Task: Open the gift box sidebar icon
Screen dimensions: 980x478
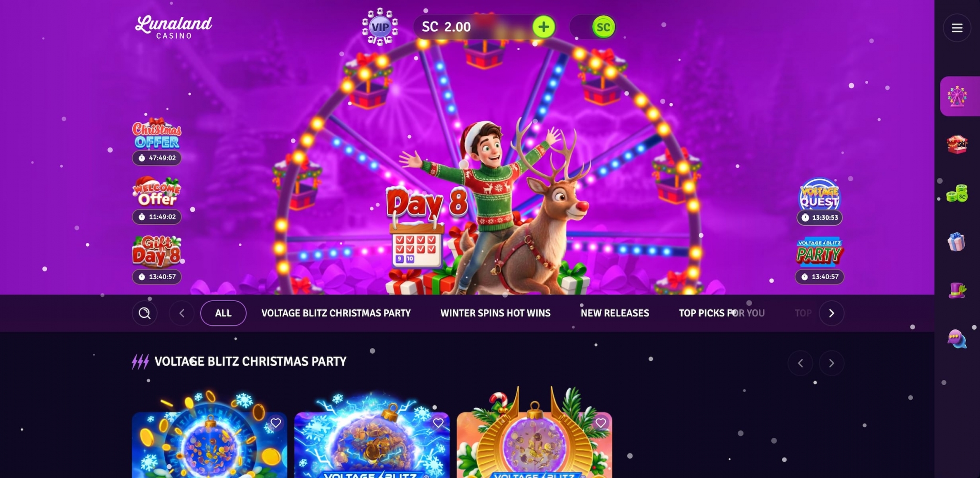Action: coord(957,241)
